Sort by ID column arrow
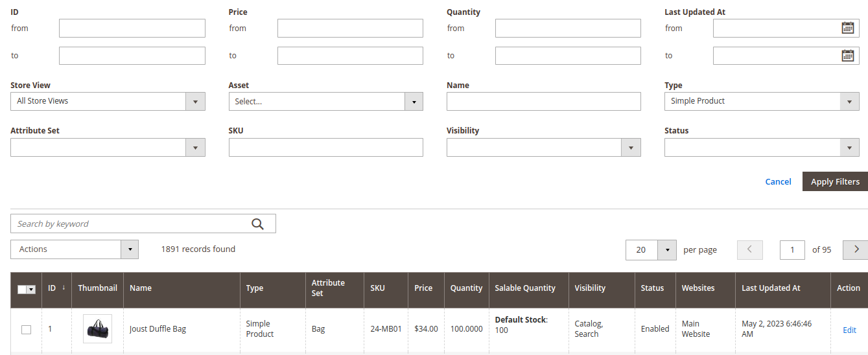The image size is (868, 355). click(64, 288)
